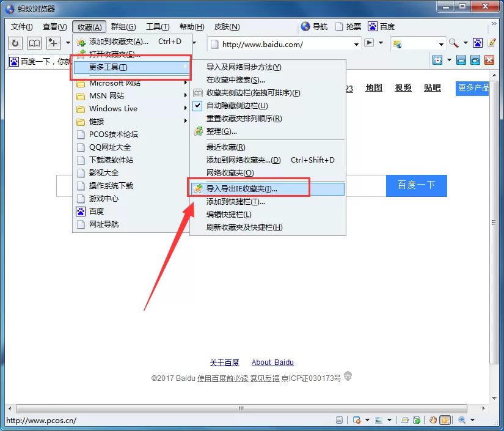Click the 百度一下 search button

(x=416, y=186)
